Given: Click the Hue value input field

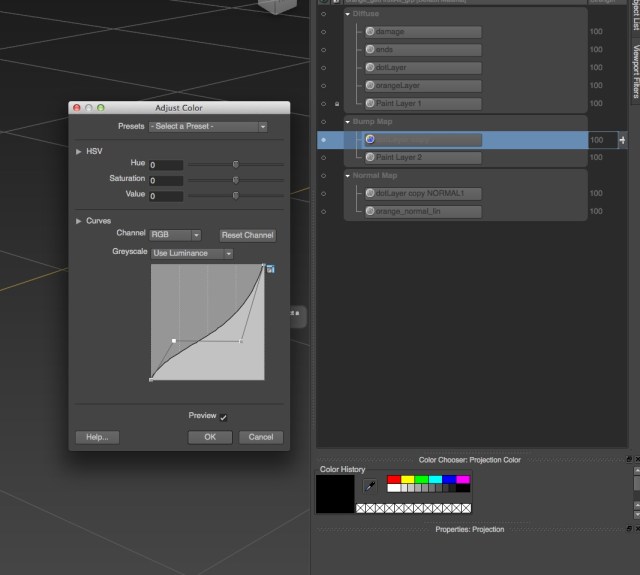Looking at the screenshot, I should (166, 165).
